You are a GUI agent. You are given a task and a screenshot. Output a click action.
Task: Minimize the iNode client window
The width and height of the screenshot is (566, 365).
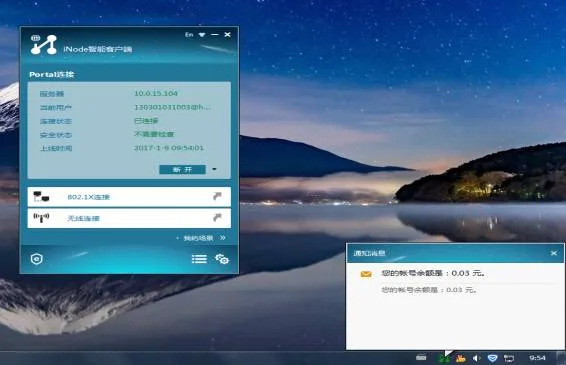215,35
